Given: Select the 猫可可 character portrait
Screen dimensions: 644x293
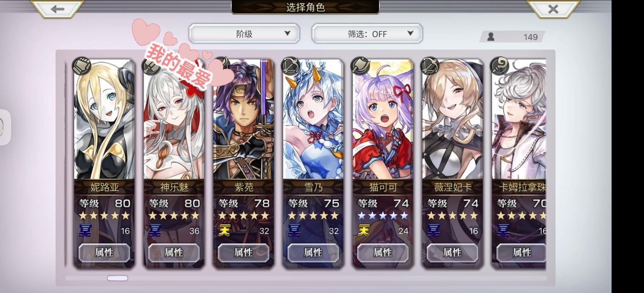Looking at the screenshot, I should click(383, 121).
